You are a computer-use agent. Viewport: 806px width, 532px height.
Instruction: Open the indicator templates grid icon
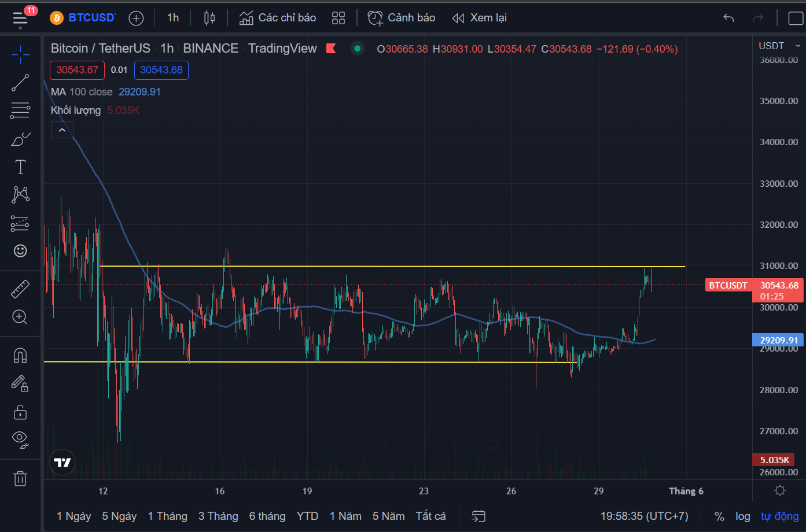tap(338, 18)
